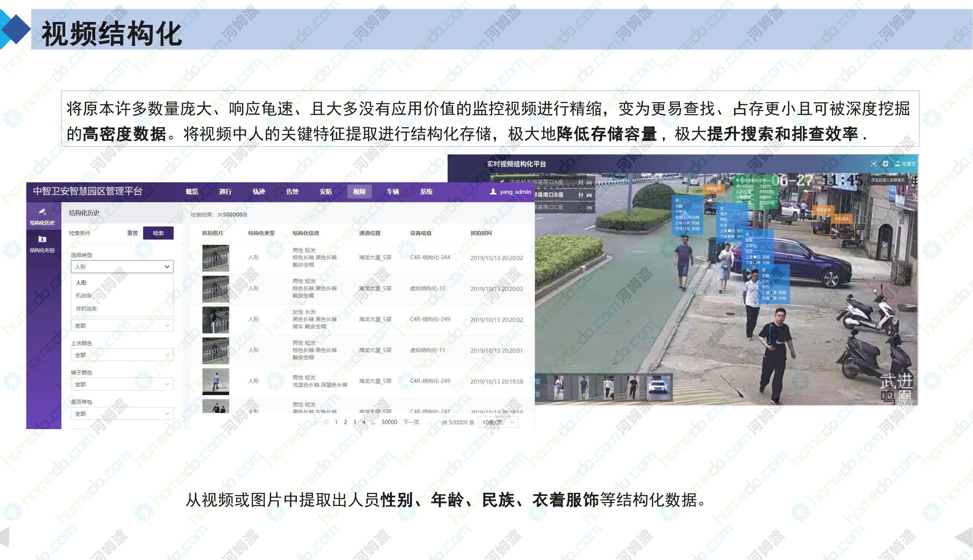Click the square star icon in the realtime platform header
This screenshot has width=973, height=560.
(x=886, y=164)
